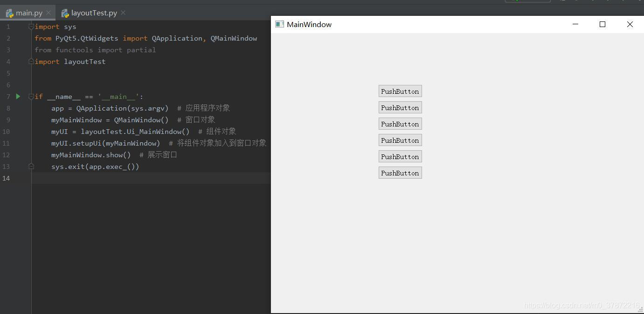Click the myMainWindow.show() code line

pos(91,155)
